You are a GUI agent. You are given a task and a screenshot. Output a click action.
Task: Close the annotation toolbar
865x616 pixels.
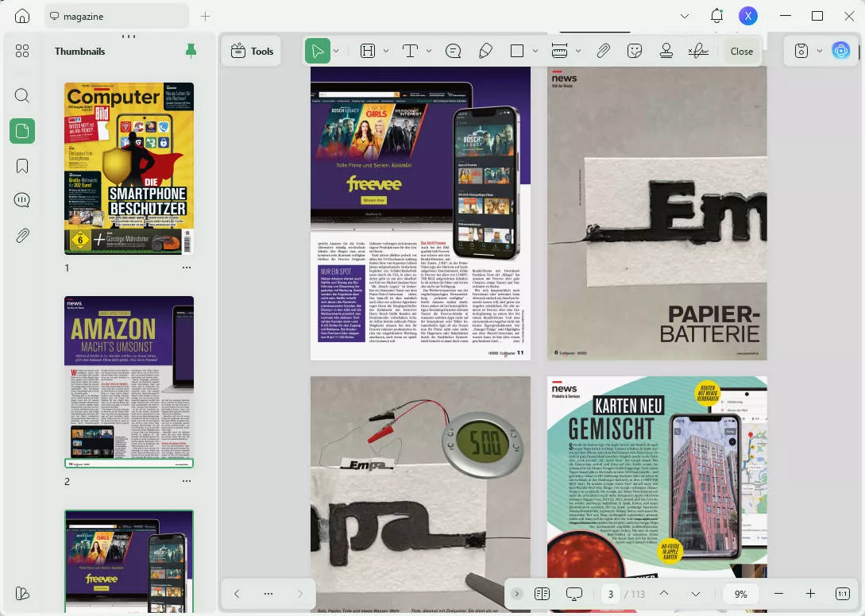pos(741,52)
